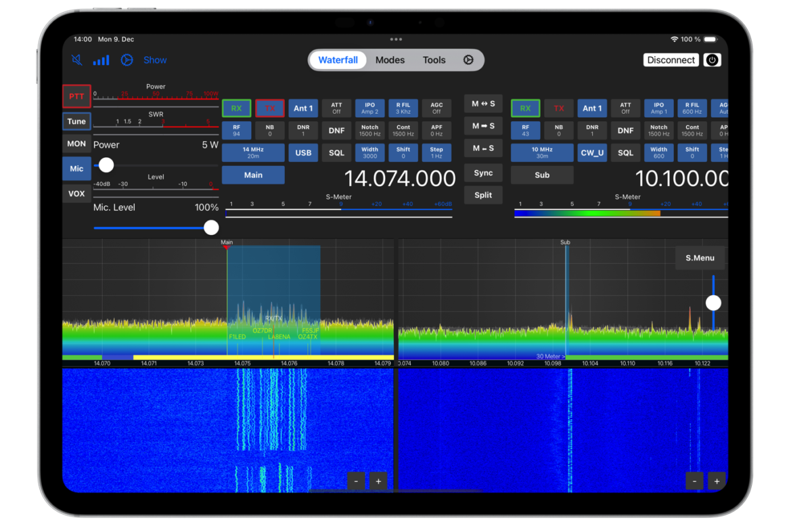Click the 14.074.000 frequency display
The image size is (812, 522).
(x=400, y=178)
